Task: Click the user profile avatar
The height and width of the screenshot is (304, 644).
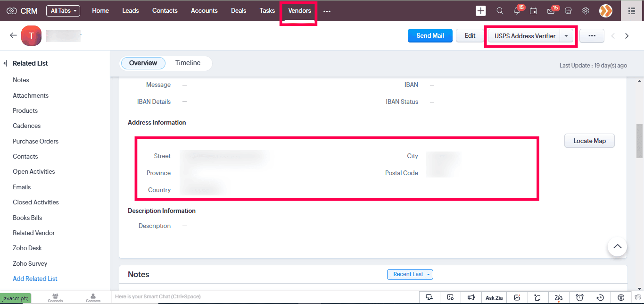Action: click(x=606, y=10)
